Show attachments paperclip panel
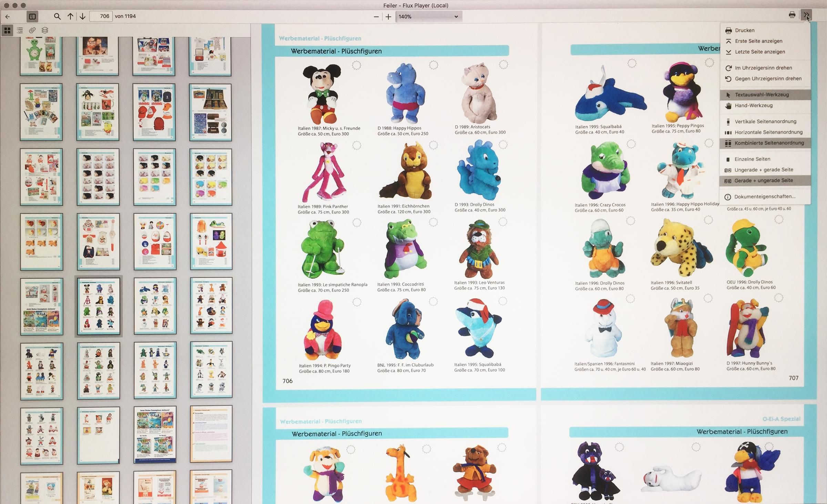This screenshot has width=827, height=504. (32, 30)
